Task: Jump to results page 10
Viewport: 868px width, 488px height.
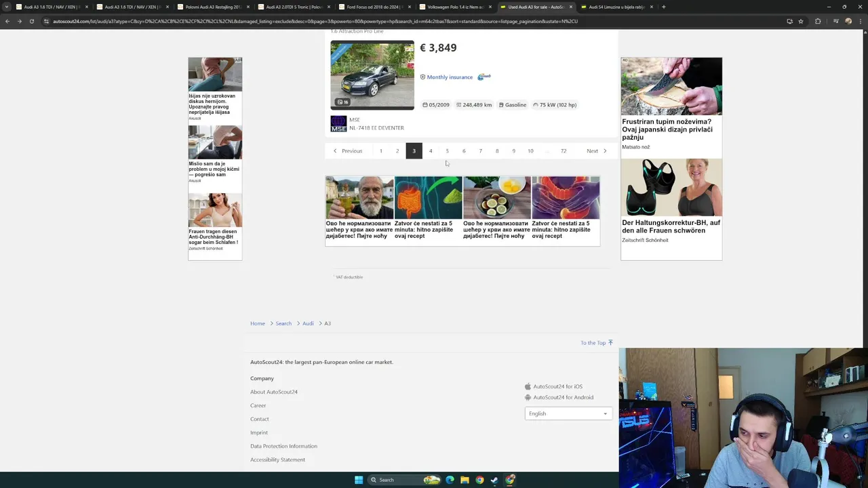Action: pos(530,151)
